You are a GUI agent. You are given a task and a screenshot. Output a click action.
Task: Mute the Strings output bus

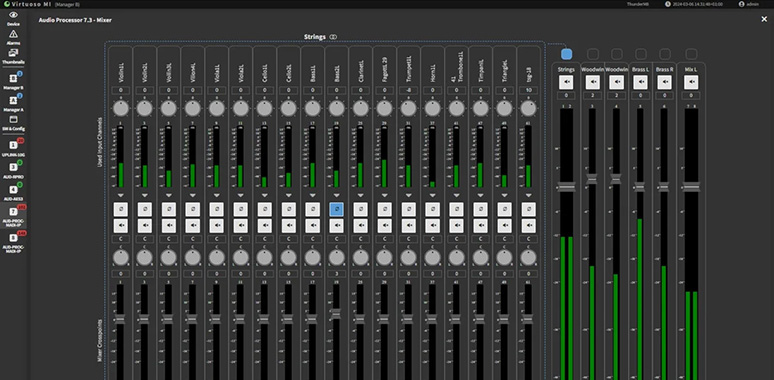click(x=566, y=82)
